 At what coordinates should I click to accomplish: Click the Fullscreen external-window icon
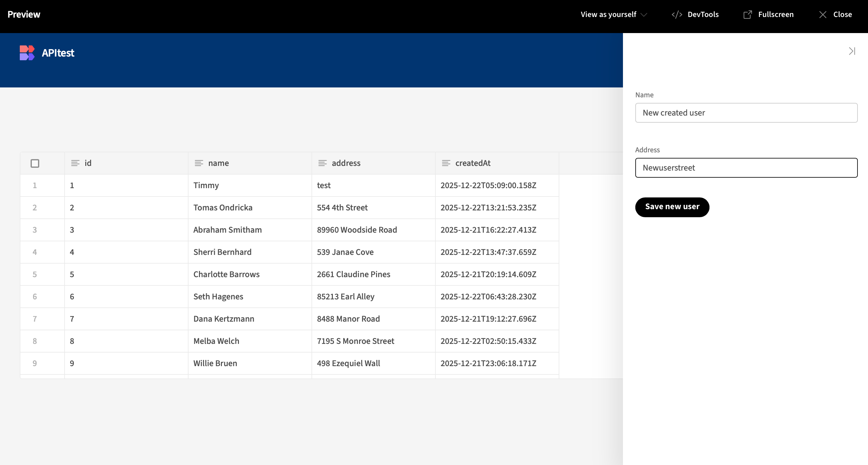[747, 15]
